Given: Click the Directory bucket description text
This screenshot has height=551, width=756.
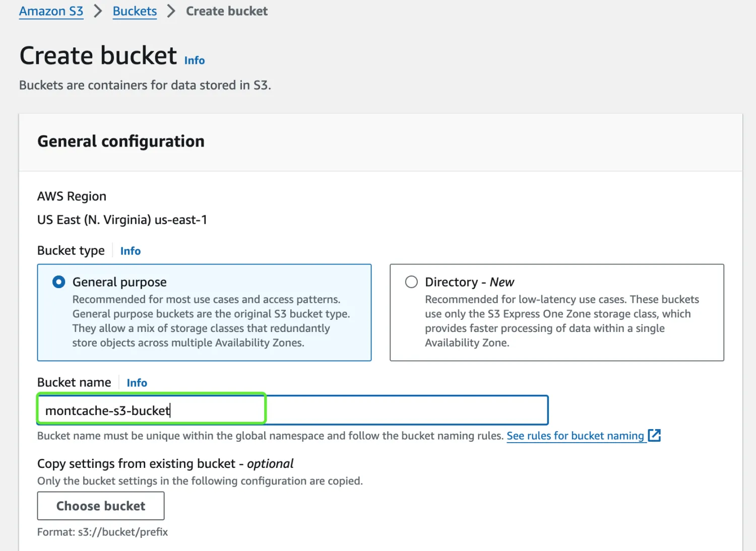Looking at the screenshot, I should click(561, 321).
